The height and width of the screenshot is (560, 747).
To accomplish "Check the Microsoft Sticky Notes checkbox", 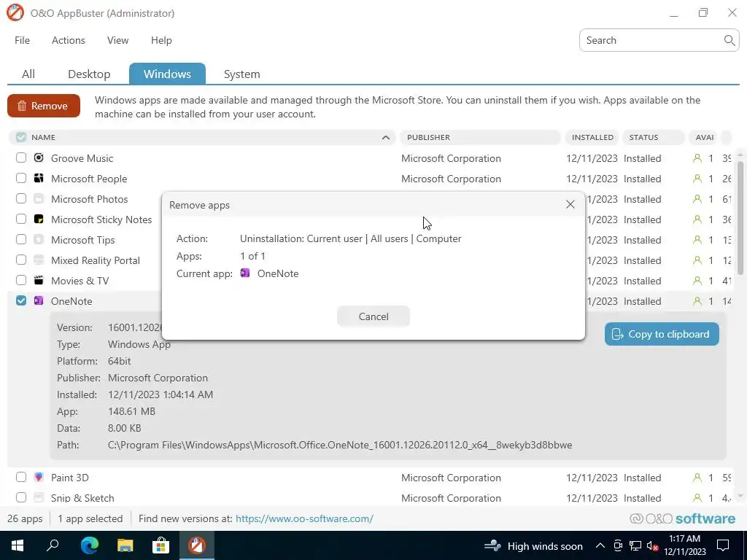I will click(x=21, y=219).
